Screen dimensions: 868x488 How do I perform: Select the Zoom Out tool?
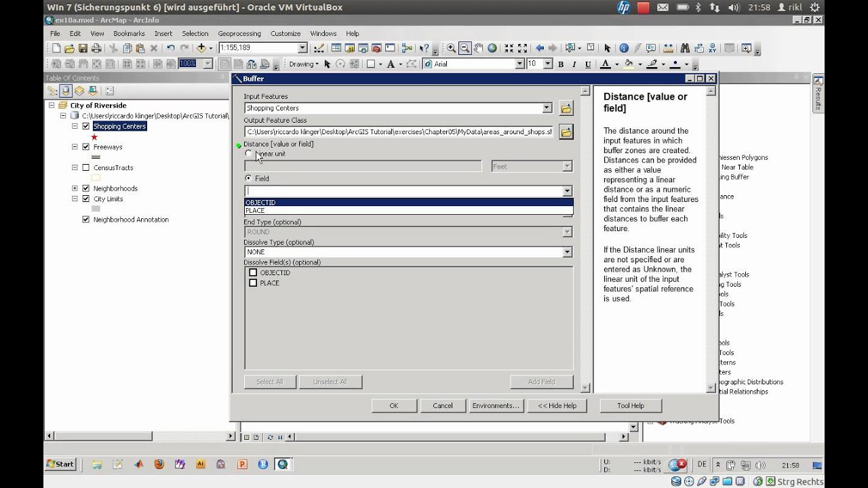pos(465,48)
